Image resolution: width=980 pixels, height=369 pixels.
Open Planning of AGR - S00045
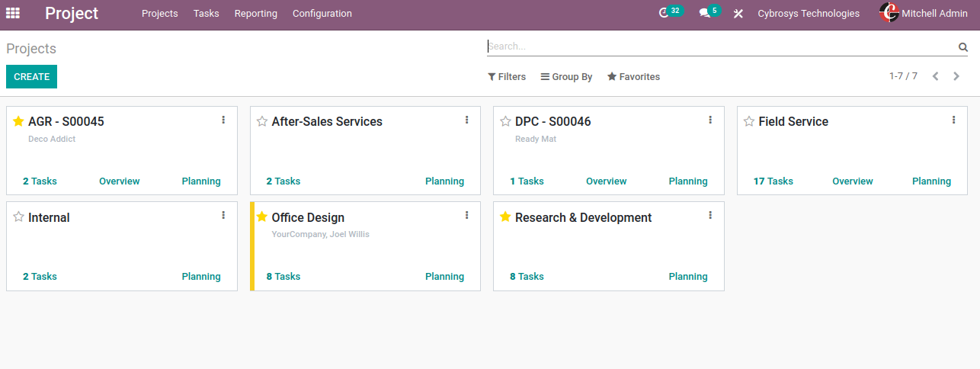pyautogui.click(x=201, y=181)
